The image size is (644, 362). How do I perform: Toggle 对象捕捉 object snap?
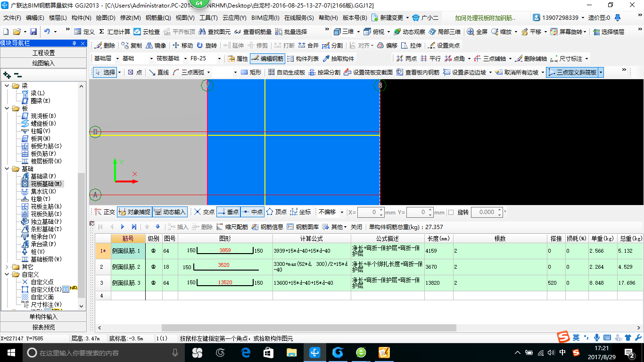click(134, 212)
